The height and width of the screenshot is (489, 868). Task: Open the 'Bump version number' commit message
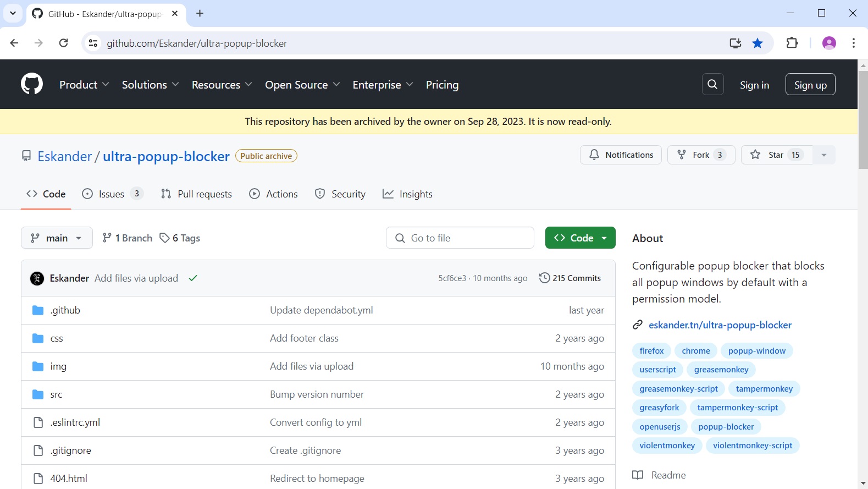[317, 394]
